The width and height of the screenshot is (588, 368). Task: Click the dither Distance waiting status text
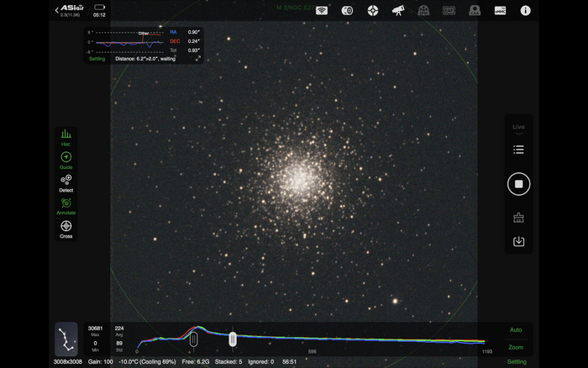click(145, 59)
